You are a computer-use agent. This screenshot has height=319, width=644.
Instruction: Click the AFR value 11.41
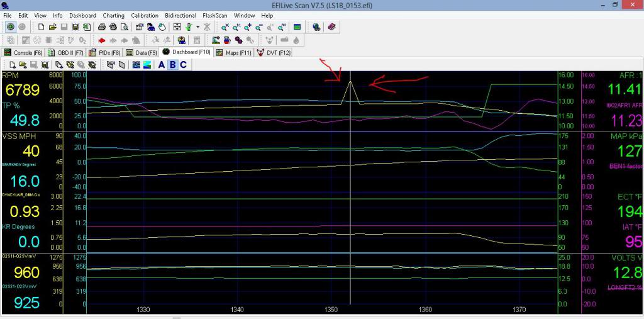(x=625, y=89)
